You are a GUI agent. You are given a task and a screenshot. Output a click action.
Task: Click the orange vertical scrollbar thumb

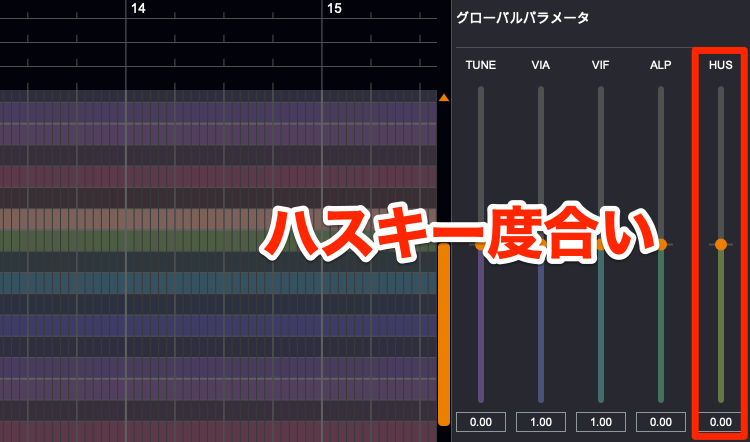click(444, 334)
